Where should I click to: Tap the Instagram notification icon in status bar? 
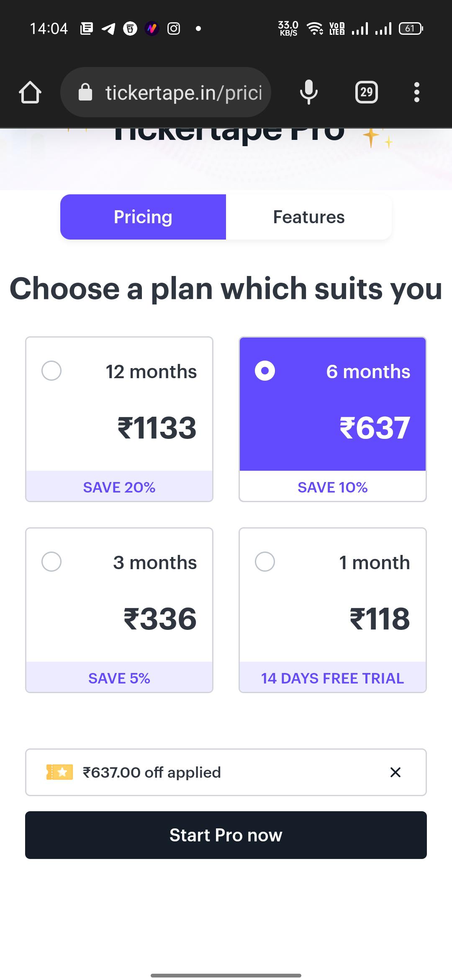tap(173, 28)
